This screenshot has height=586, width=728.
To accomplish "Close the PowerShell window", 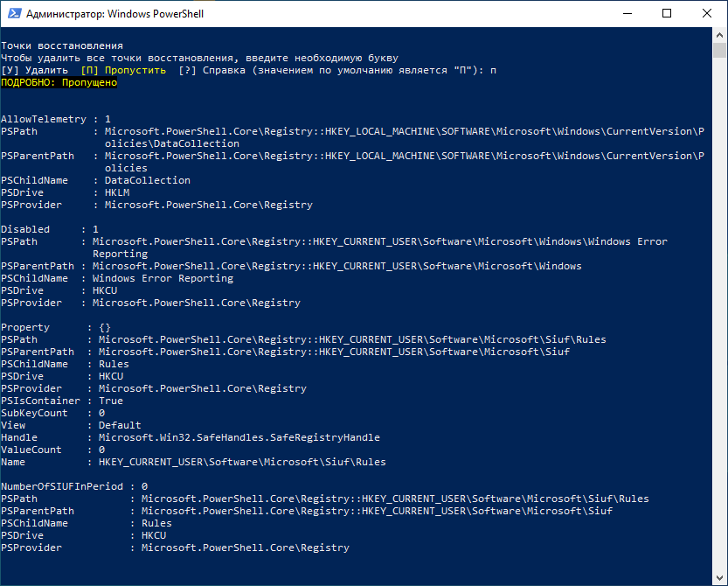I will 707,13.
